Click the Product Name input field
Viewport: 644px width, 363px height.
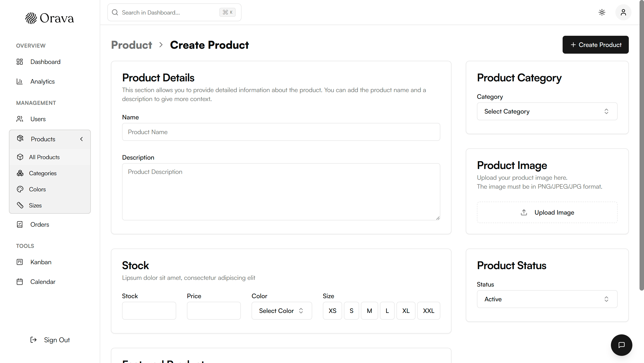click(281, 132)
